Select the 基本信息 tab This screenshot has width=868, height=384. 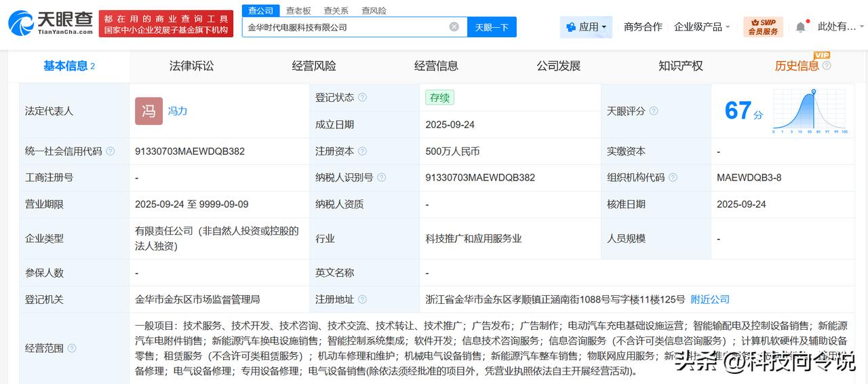click(x=69, y=66)
